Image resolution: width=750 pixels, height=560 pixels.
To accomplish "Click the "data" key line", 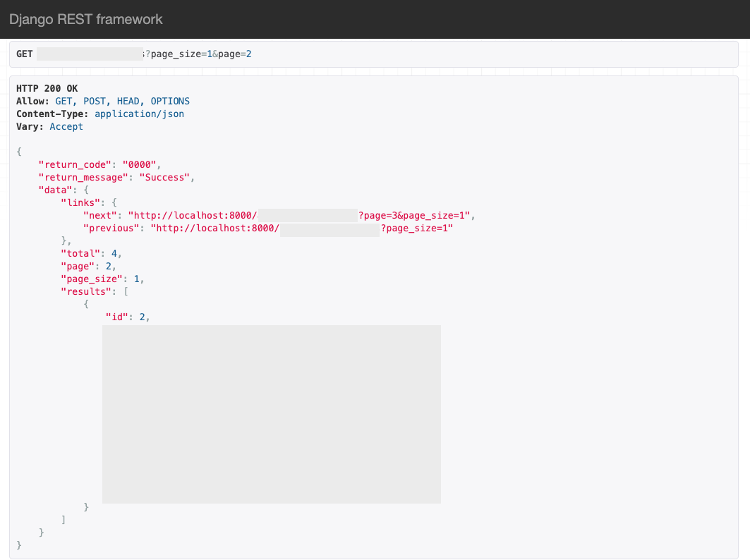I will tap(63, 190).
